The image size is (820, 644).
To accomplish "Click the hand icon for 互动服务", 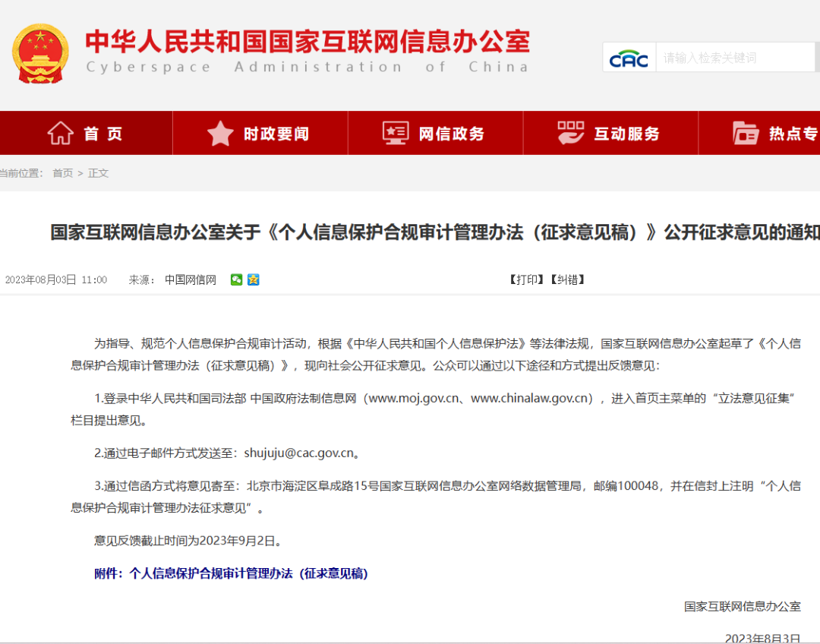I will 571,134.
